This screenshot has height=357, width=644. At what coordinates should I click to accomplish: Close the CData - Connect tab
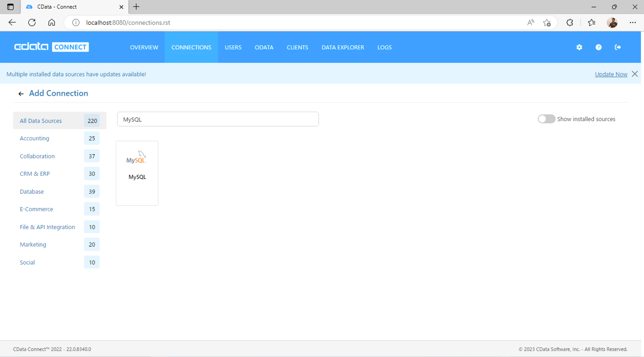[x=121, y=7]
